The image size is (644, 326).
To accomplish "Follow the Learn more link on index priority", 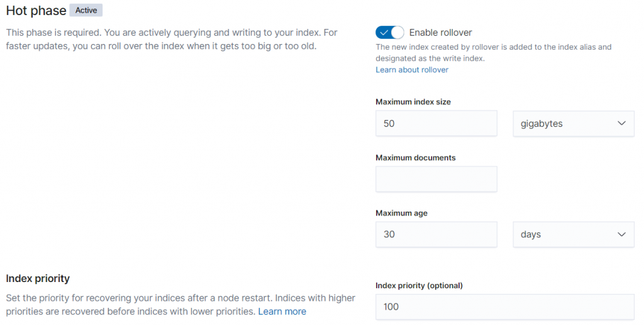I will coord(282,312).
